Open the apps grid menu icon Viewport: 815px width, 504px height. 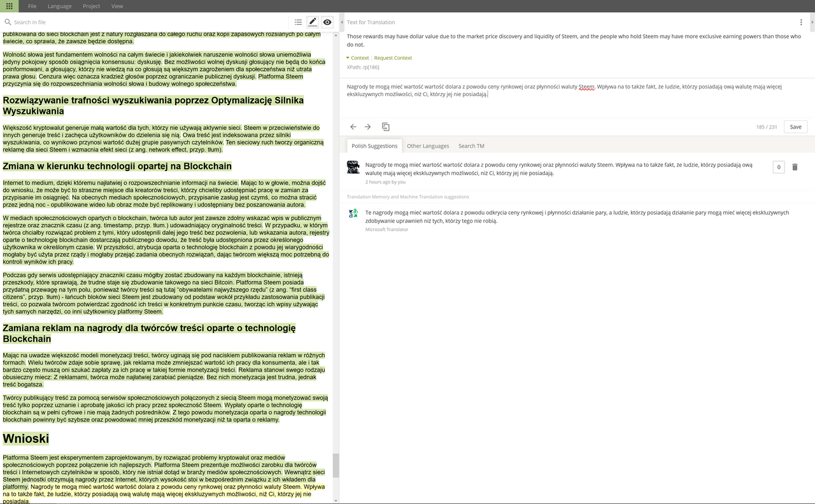click(9, 6)
